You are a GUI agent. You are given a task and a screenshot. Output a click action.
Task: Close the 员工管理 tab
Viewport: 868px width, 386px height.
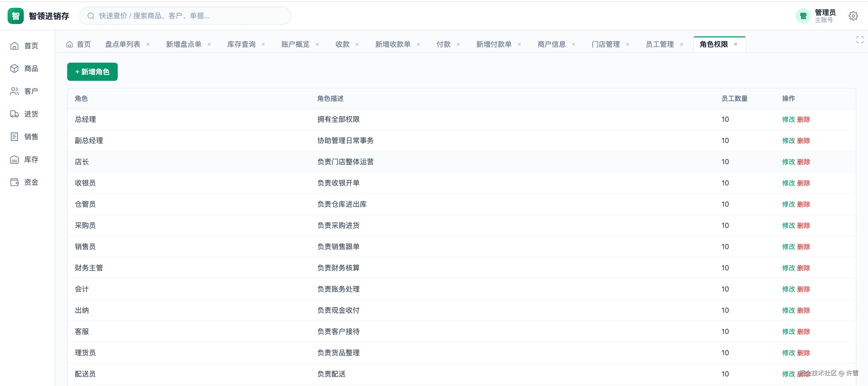click(x=681, y=44)
